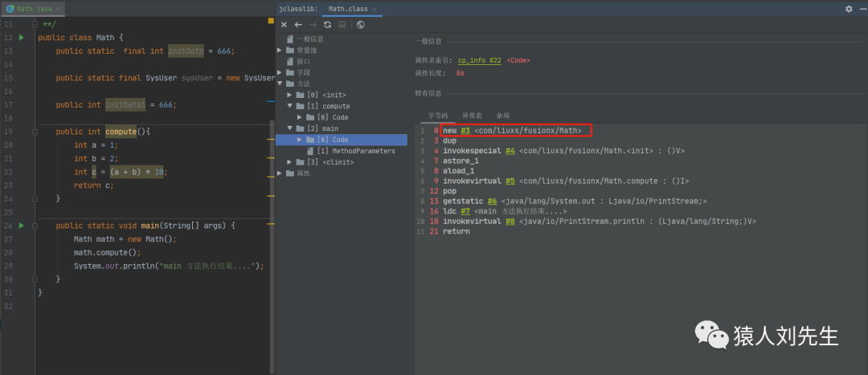Click the highlighted initData field on line 13
Viewport: 868px width, 375px height.
pos(186,51)
